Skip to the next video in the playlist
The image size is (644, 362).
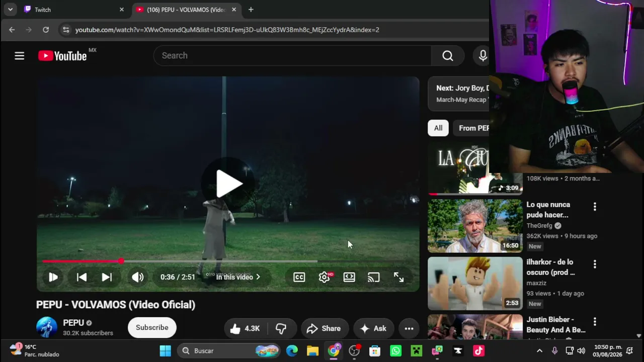point(107,277)
